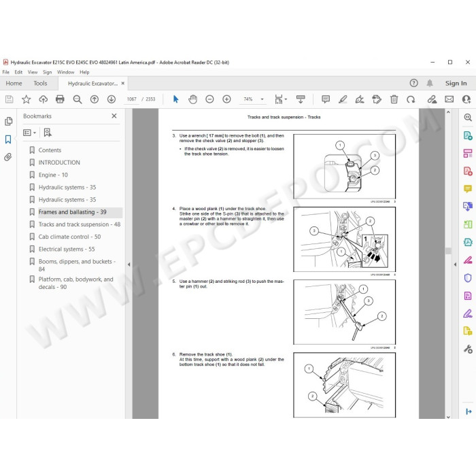476x476 pixels.
Task: Open Booms, dippers, and buckets bookmark
Action: [x=77, y=265]
